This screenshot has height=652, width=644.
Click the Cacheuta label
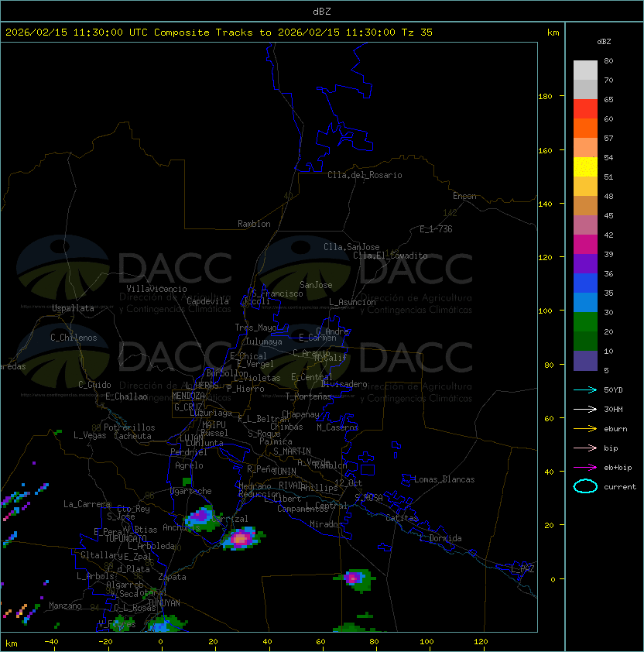132,436
